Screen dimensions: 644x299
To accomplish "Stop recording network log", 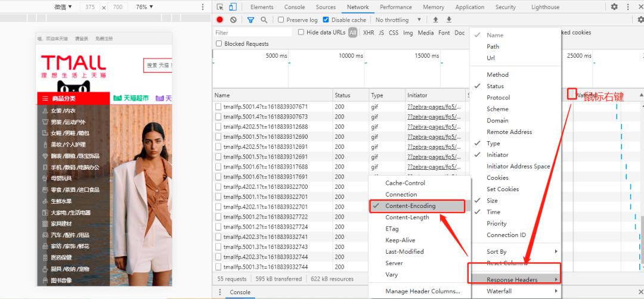I will click(x=219, y=20).
